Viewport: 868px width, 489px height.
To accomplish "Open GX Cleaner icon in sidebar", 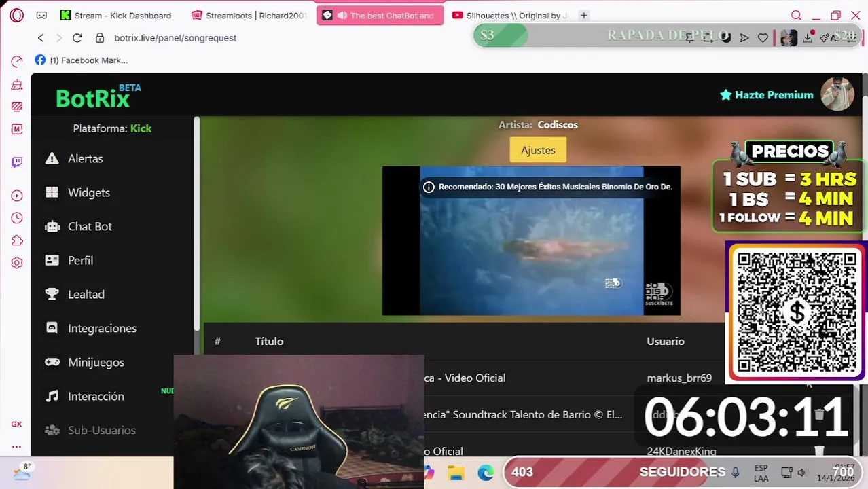I will point(17,84).
